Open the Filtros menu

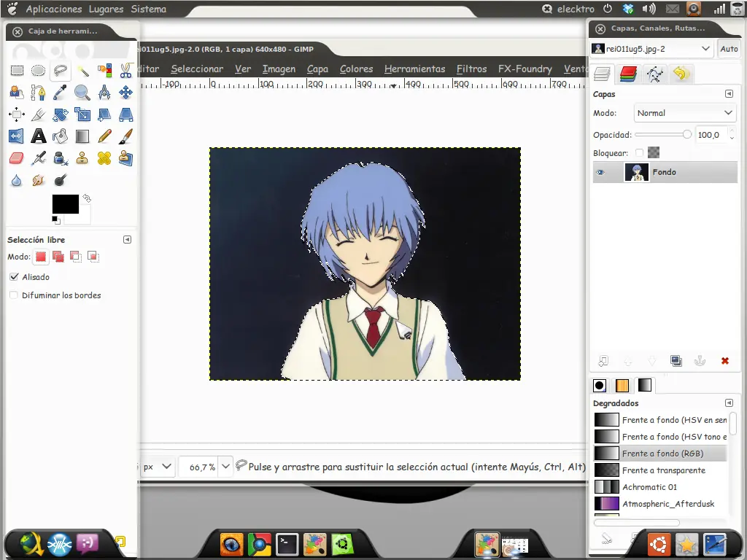click(x=472, y=69)
